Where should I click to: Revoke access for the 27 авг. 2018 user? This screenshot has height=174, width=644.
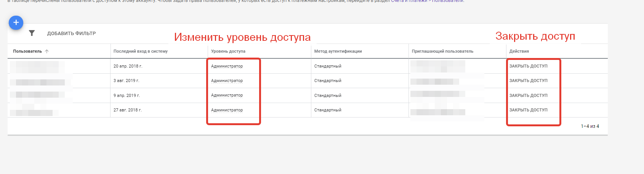point(528,110)
